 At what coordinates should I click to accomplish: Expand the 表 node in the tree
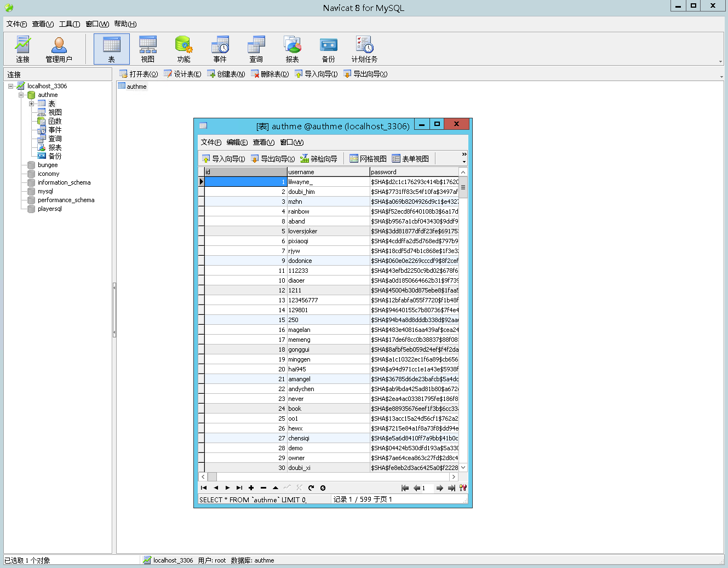[x=31, y=104]
